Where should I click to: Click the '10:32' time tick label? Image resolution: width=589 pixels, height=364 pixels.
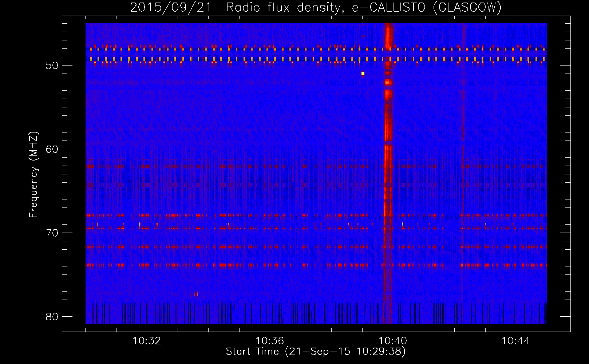point(147,341)
